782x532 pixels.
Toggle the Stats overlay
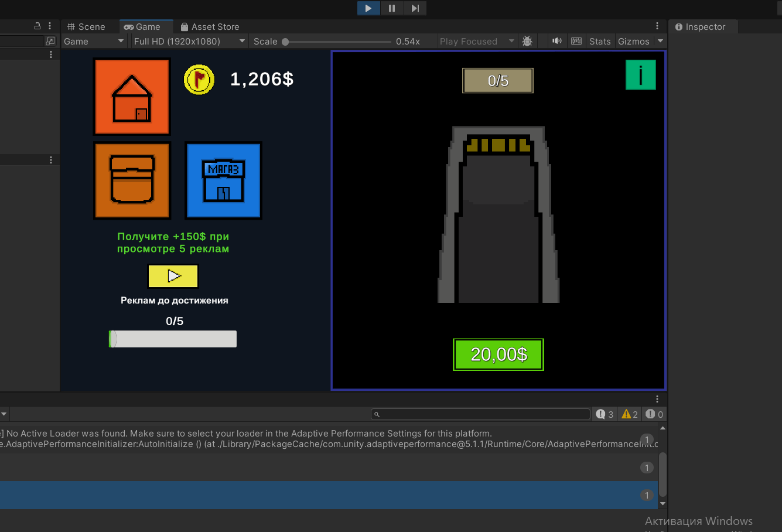click(x=600, y=41)
